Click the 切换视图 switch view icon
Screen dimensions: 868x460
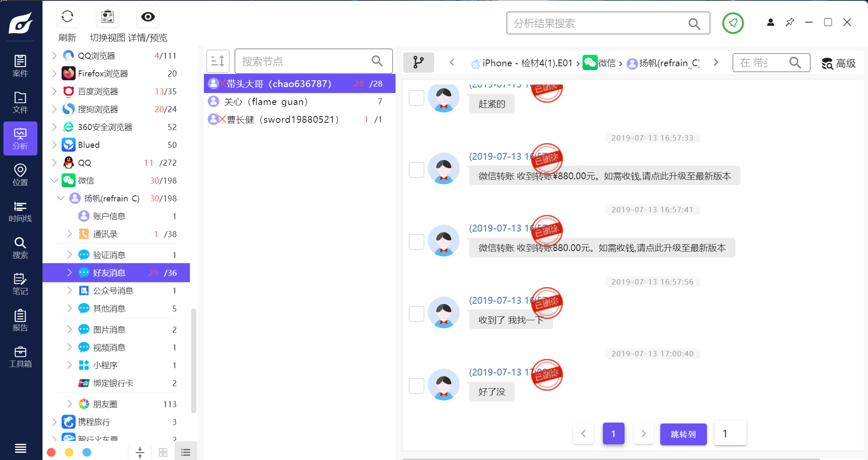107,17
